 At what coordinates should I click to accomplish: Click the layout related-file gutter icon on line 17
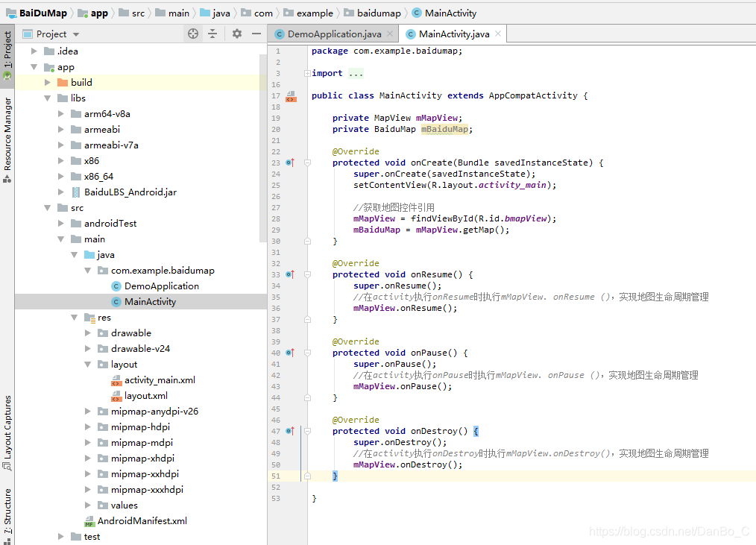(x=291, y=96)
